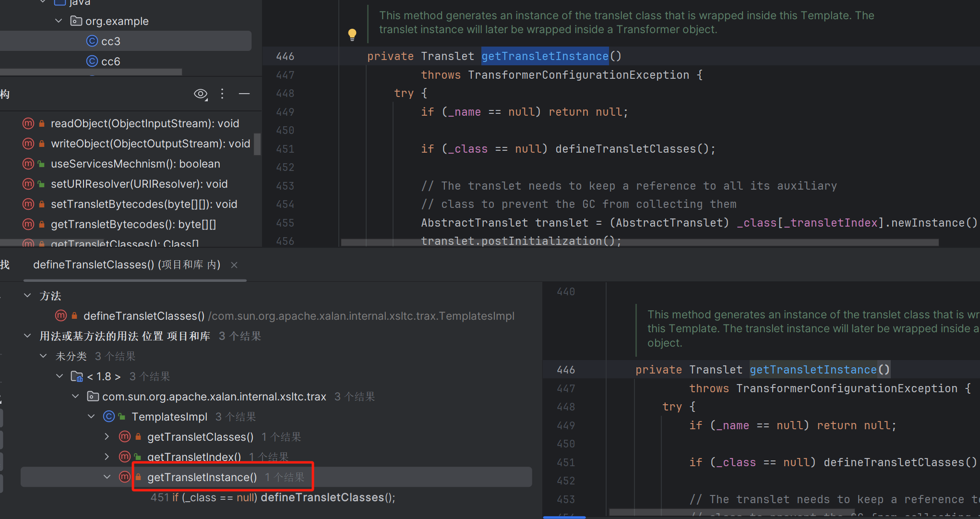Click _class[_transletIndex] on editor line 455
The image size is (980, 519).
click(x=810, y=223)
